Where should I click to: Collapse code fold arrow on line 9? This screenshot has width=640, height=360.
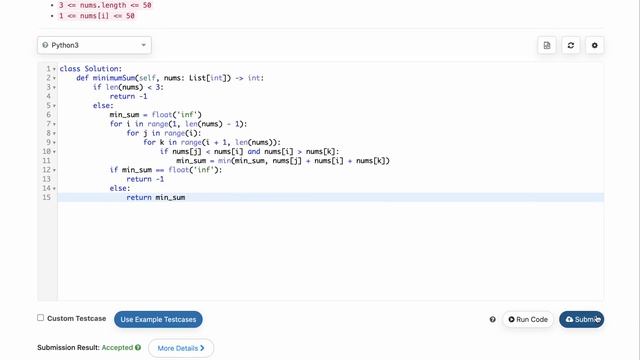click(54, 142)
